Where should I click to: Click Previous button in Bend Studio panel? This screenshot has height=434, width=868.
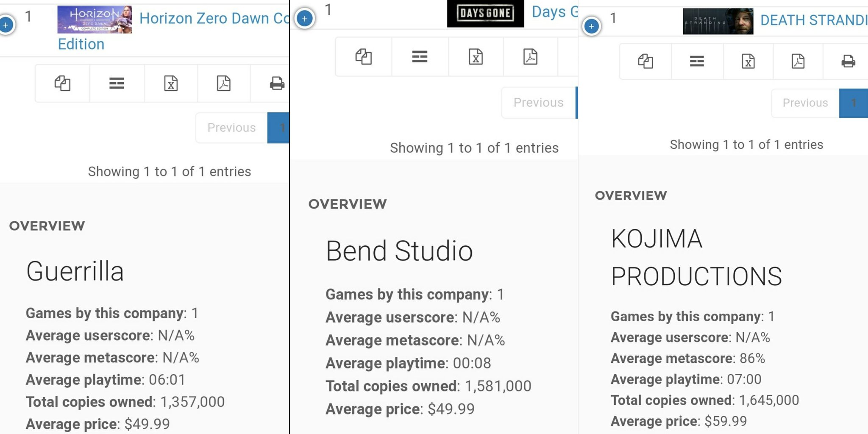(x=538, y=103)
